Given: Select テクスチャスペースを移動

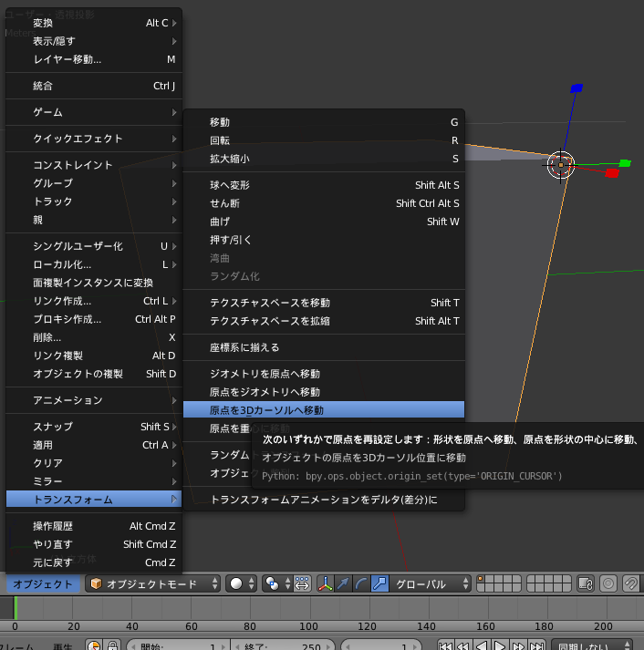Looking at the screenshot, I should pyautogui.click(x=324, y=303).
